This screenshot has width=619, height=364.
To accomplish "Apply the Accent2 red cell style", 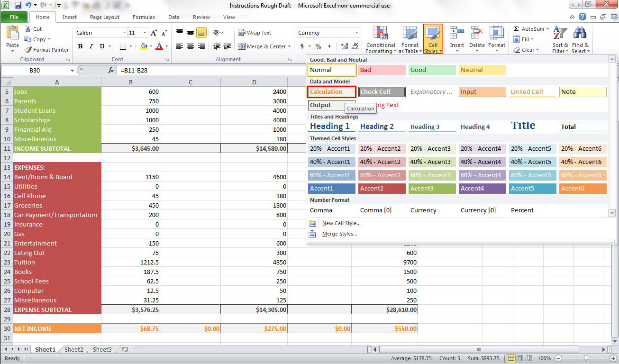I will [382, 189].
